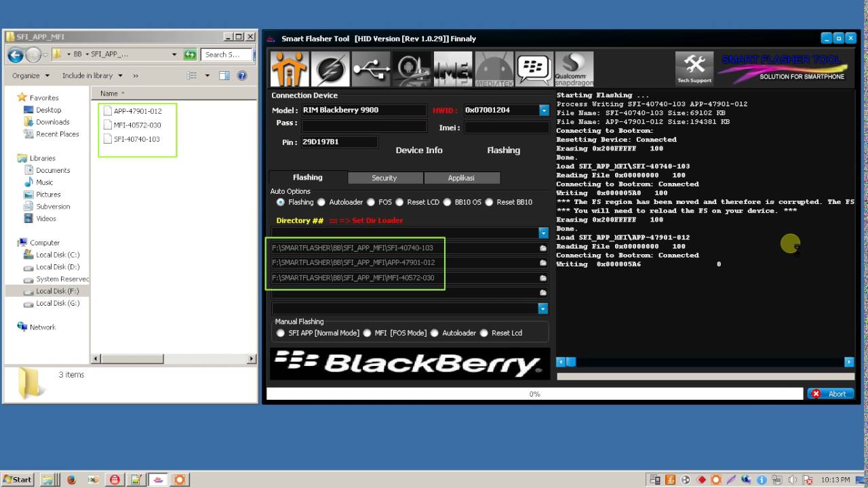Open recent pages arrow beside Forward
Image resolution: width=868 pixels, height=488 pixels.
[x=45, y=55]
